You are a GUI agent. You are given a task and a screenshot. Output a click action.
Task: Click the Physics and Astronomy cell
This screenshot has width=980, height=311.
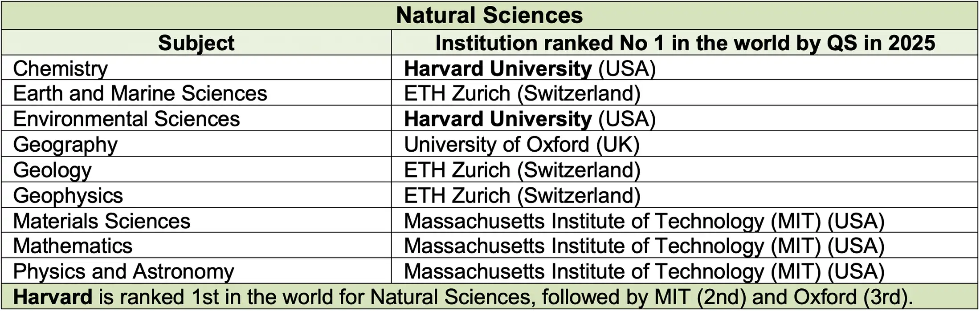[x=123, y=271]
